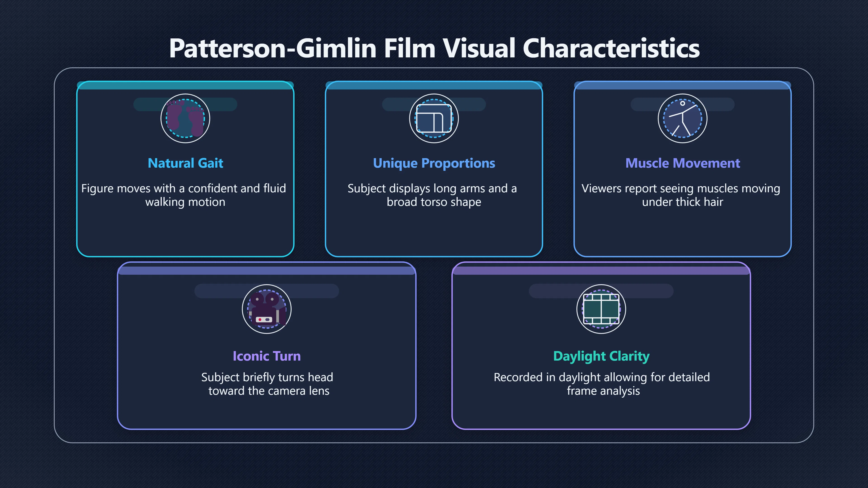The width and height of the screenshot is (868, 488).
Task: Click the purple top bar of Daylight Clarity card
Action: 601,270
